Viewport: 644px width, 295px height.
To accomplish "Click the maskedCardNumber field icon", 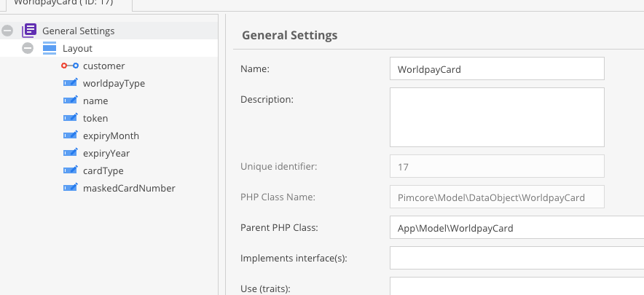I will click(70, 188).
